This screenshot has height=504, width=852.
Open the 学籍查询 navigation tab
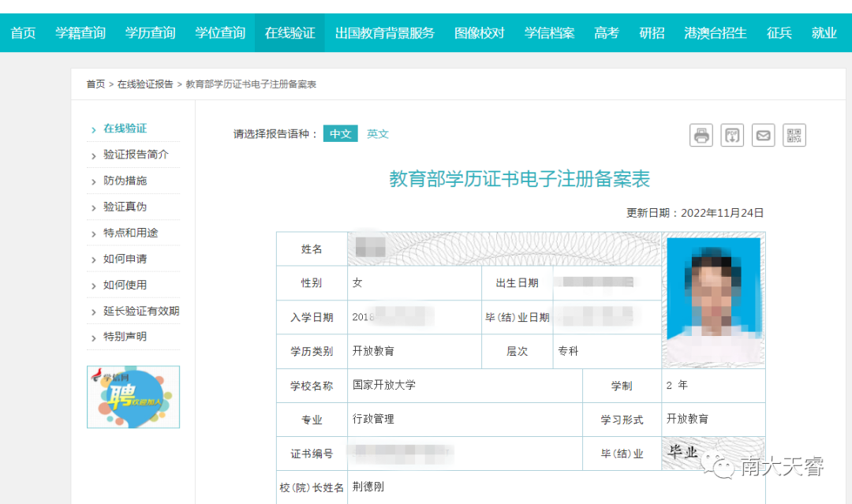tap(80, 33)
